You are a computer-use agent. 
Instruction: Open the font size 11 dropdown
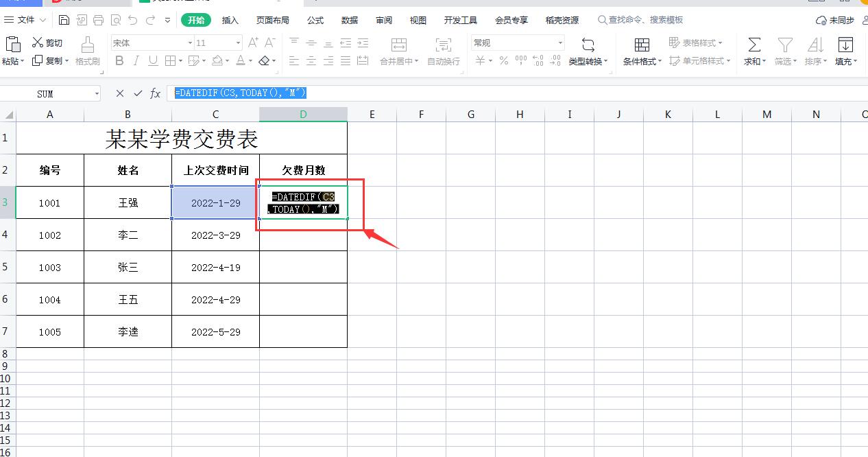click(x=238, y=43)
